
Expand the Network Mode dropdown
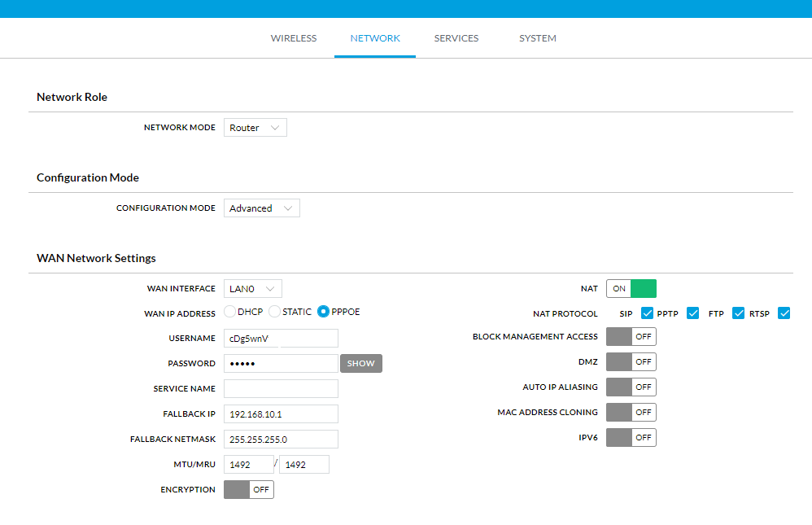click(255, 128)
